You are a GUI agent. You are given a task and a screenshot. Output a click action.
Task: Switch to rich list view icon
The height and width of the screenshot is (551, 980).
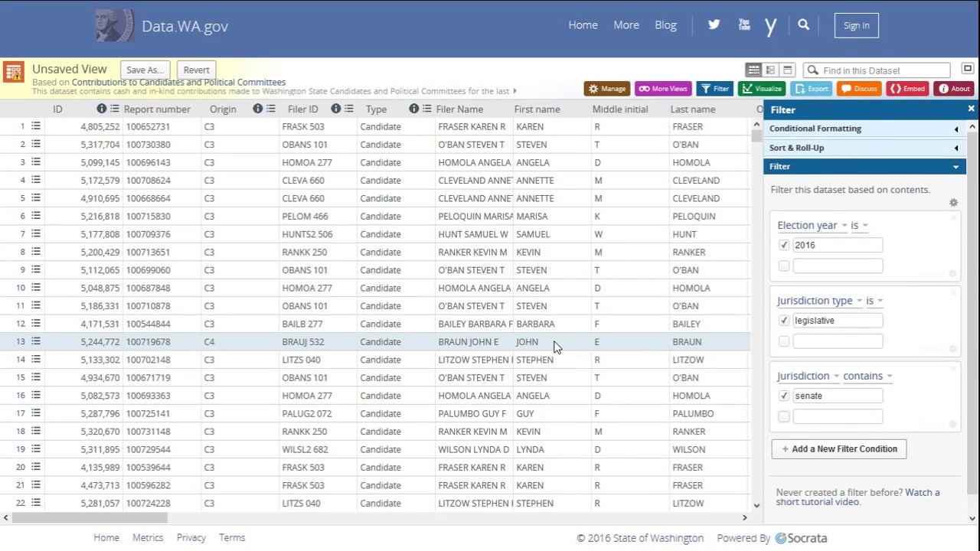(770, 70)
